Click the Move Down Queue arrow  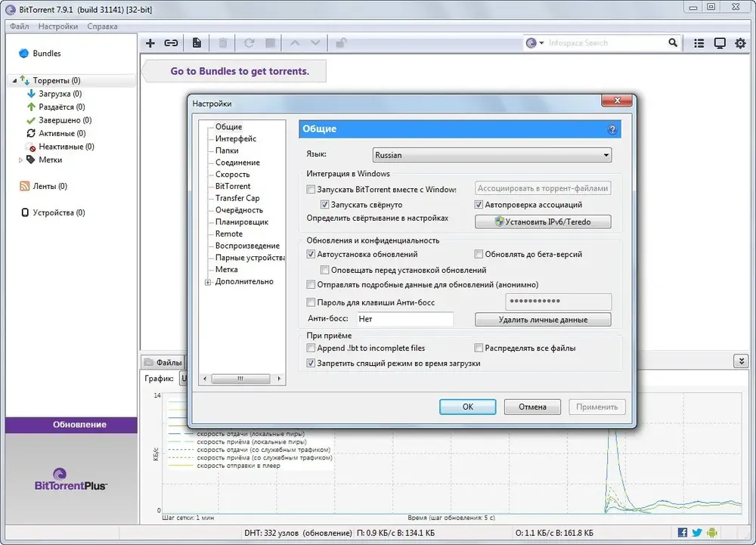(315, 43)
